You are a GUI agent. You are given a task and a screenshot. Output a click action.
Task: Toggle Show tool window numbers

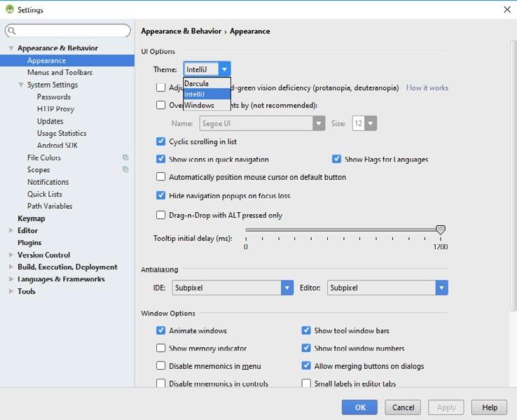306,348
